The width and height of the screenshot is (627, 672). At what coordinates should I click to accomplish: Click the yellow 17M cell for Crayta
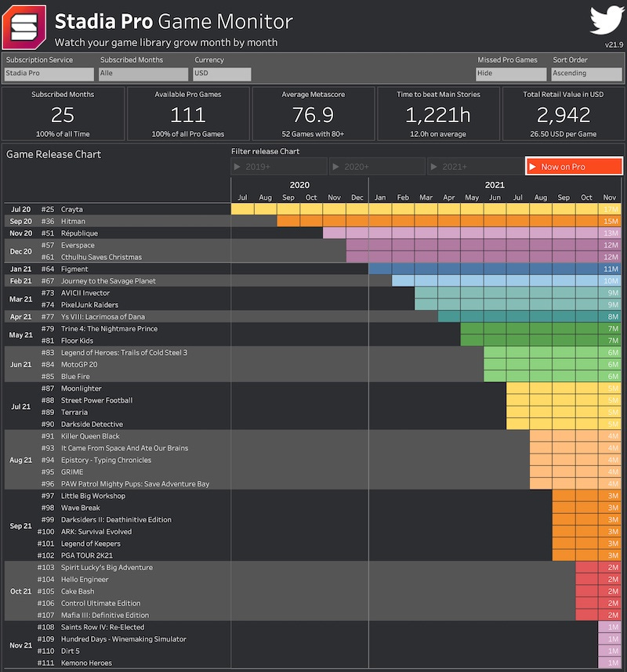(x=610, y=209)
